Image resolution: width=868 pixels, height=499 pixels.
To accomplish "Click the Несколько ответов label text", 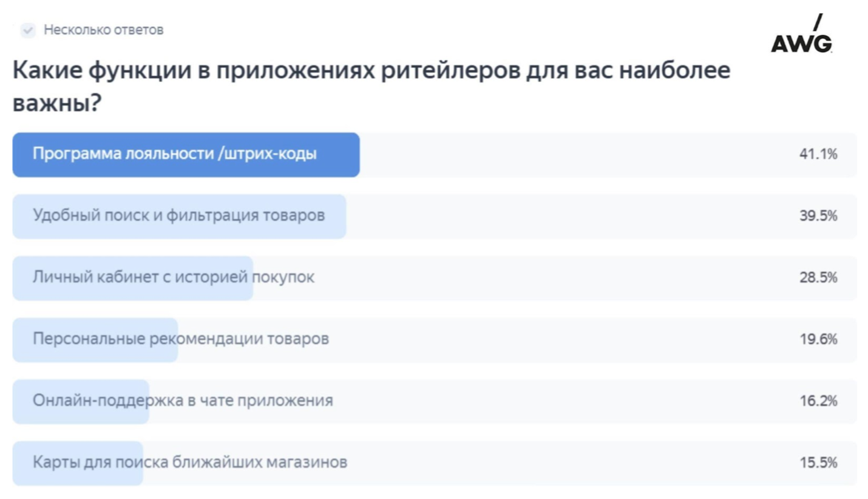I will (104, 30).
